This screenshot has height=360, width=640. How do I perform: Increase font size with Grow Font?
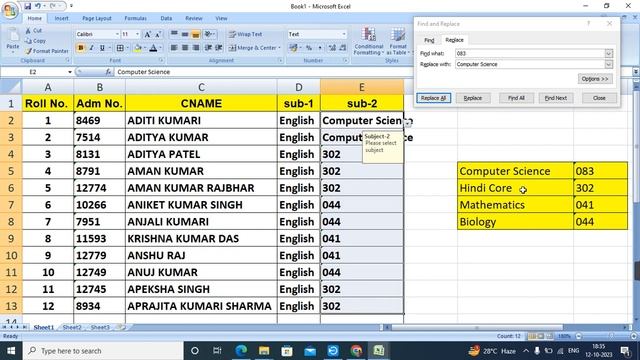click(147, 34)
